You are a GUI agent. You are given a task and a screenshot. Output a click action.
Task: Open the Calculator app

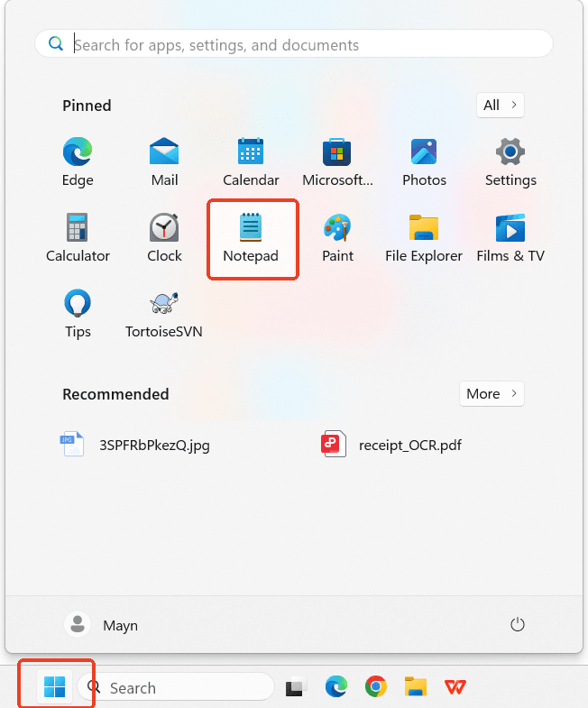[78, 237]
